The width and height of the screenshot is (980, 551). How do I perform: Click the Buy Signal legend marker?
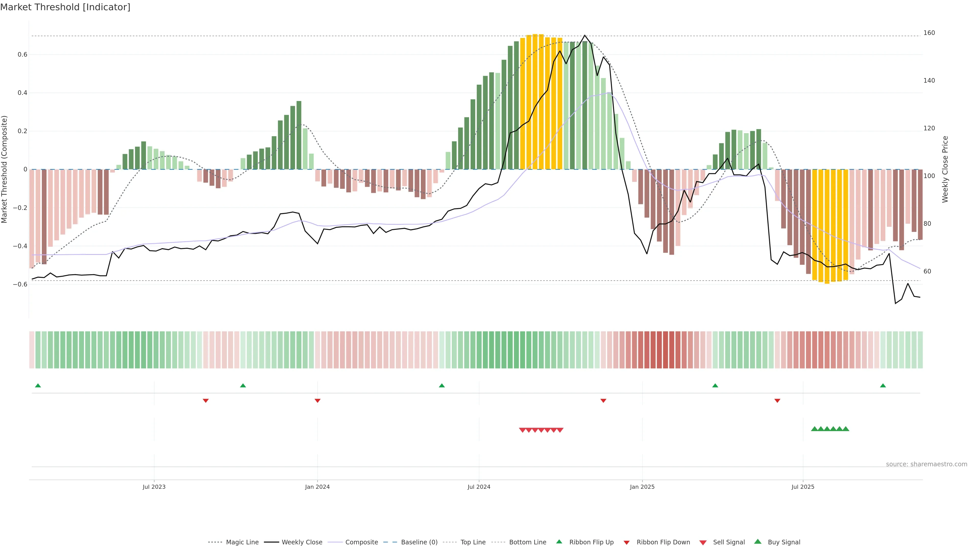pos(757,542)
